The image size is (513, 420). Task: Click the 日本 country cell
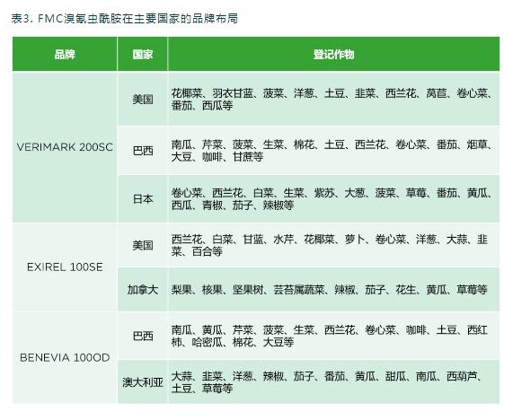coord(143,198)
